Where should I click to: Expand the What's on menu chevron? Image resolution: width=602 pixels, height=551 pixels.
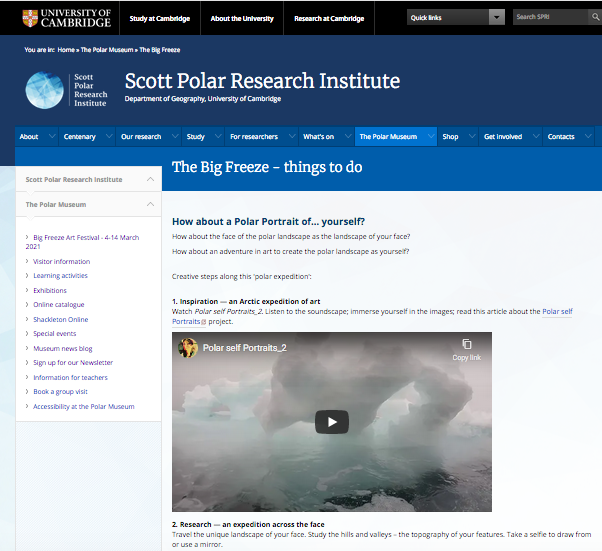(348, 136)
